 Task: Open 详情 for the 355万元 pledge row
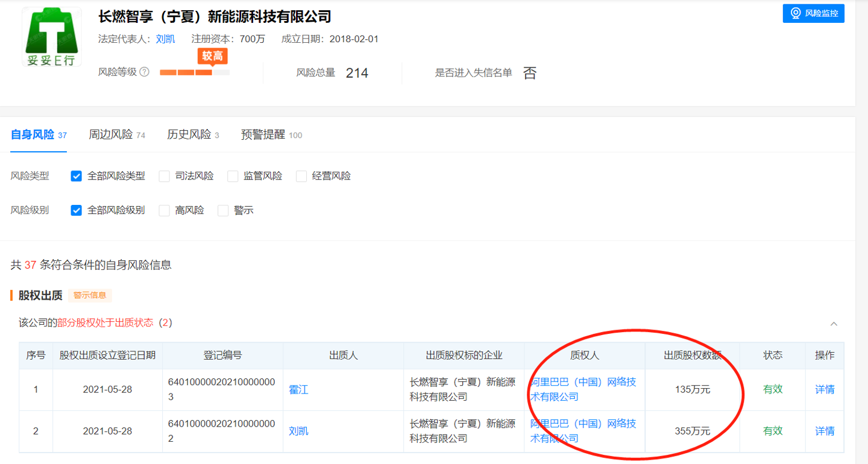[x=825, y=431]
